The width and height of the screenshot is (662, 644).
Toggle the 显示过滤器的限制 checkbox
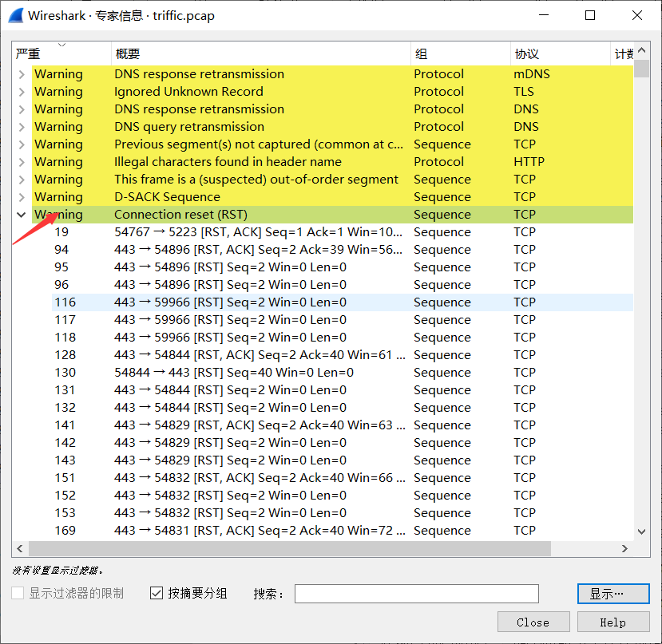click(x=18, y=593)
